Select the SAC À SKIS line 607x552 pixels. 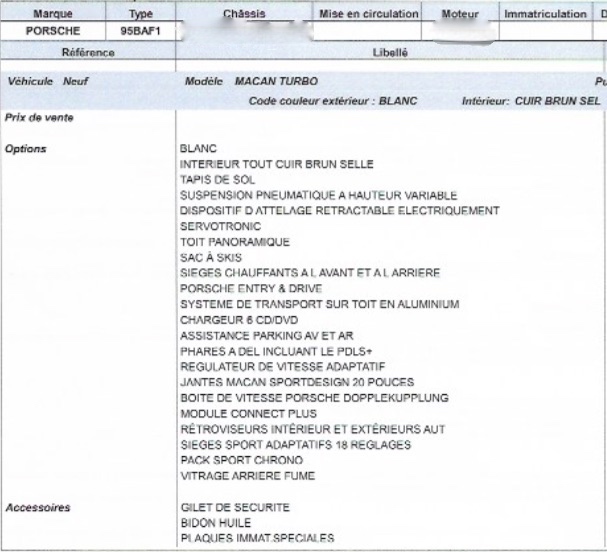click(211, 258)
